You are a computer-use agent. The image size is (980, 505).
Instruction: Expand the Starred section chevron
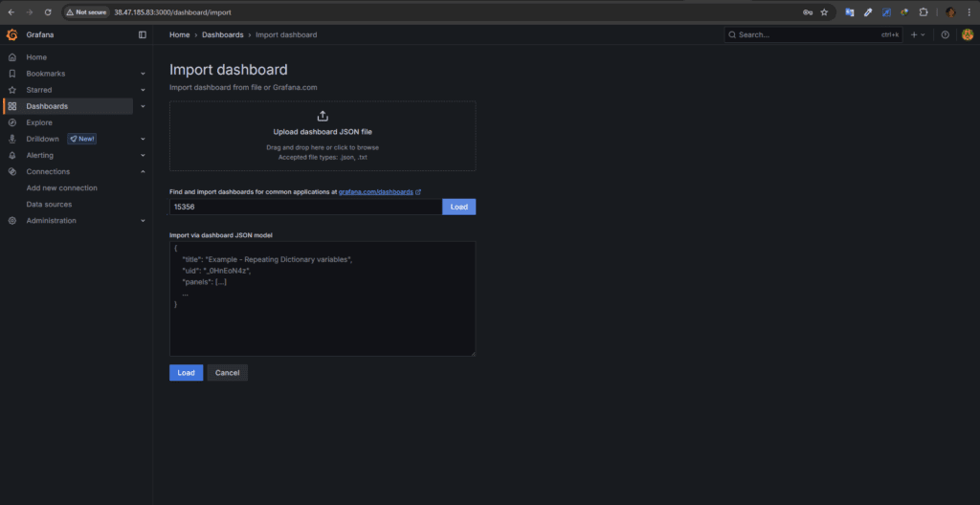point(143,90)
